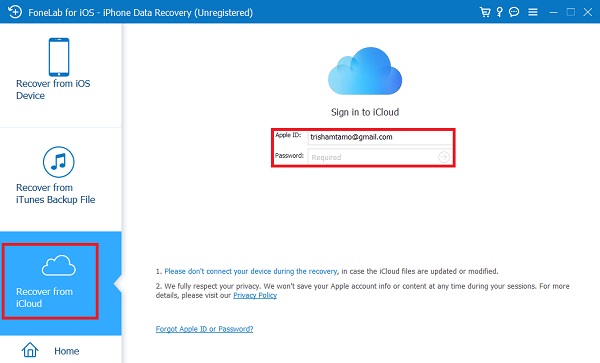
Task: Open the feedback chat bubble icon
Action: 514,12
